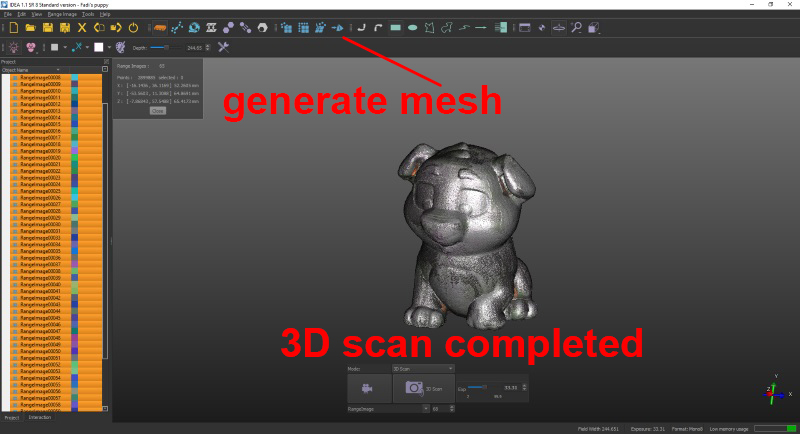Toggle the purple heart-shaped texture icon
Image resolution: width=800 pixels, height=434 pixels.
pos(31,47)
